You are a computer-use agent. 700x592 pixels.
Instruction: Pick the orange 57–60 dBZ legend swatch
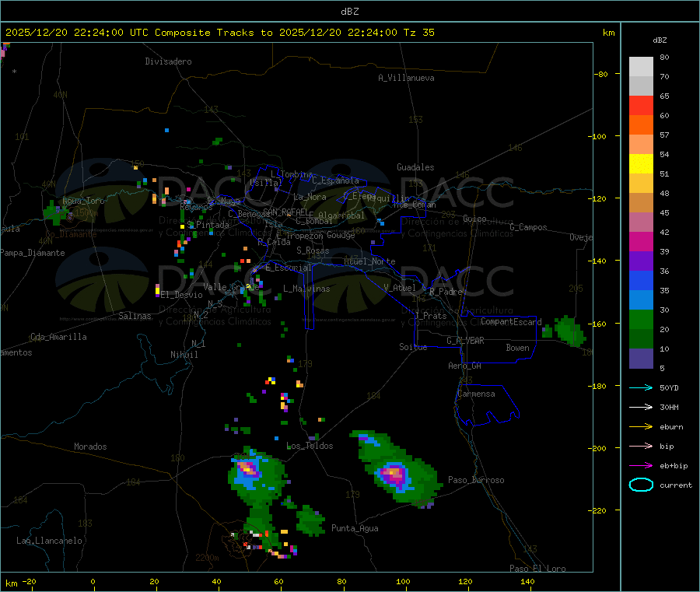pyautogui.click(x=641, y=125)
